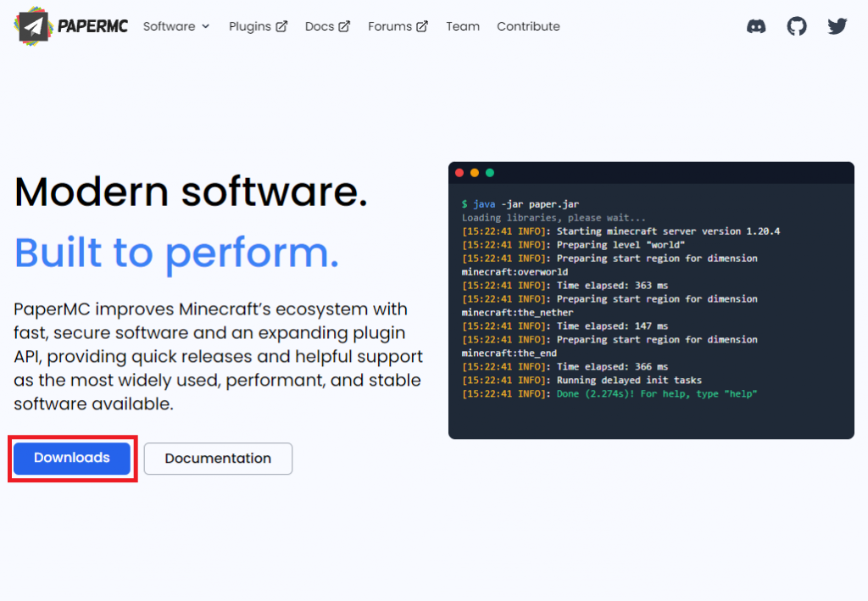
Task: Open the GitHub icon in the header
Action: click(x=797, y=26)
